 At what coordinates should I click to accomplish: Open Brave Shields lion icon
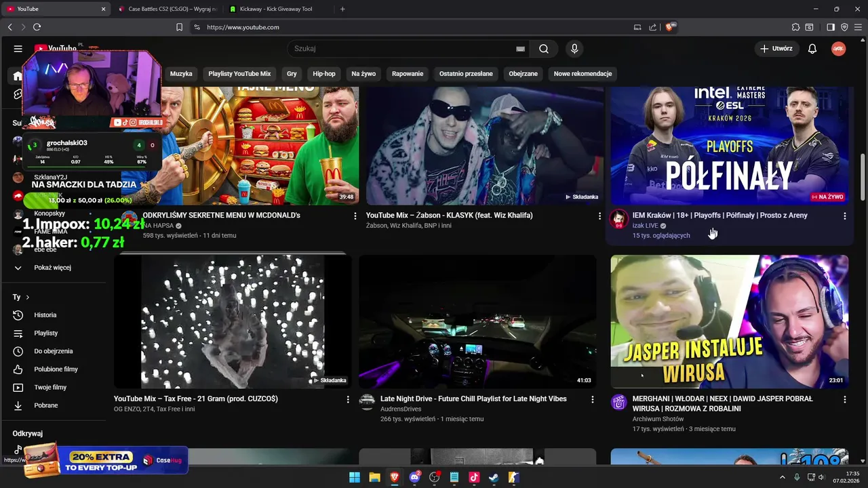pyautogui.click(x=669, y=27)
